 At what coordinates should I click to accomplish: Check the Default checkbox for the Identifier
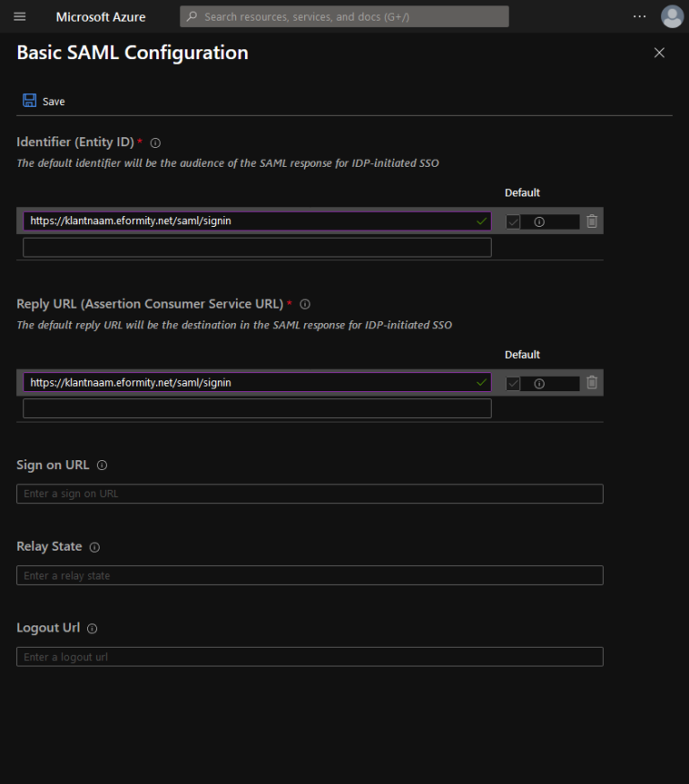[512, 221]
